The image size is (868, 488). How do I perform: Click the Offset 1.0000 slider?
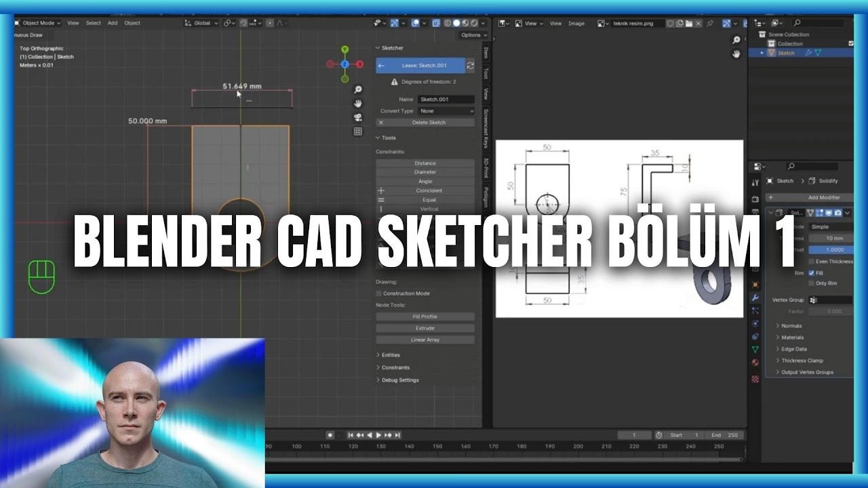coord(831,249)
